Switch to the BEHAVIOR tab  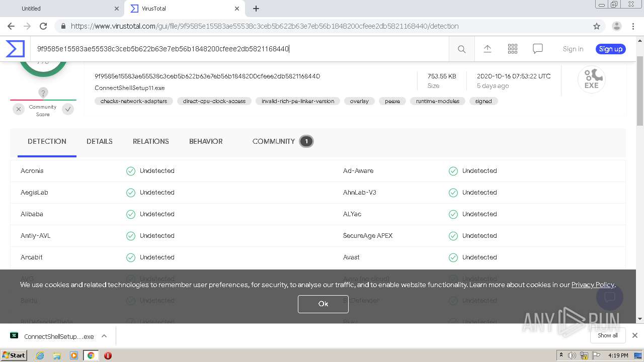tap(206, 141)
